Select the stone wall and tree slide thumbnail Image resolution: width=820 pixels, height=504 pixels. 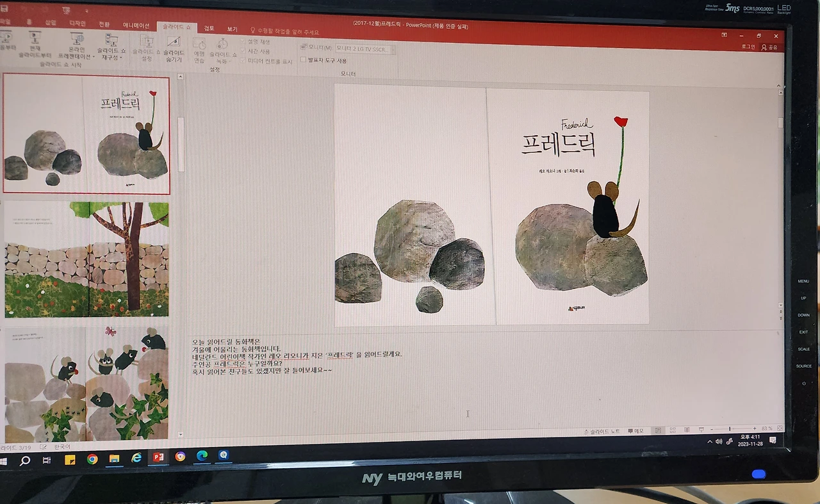86,259
